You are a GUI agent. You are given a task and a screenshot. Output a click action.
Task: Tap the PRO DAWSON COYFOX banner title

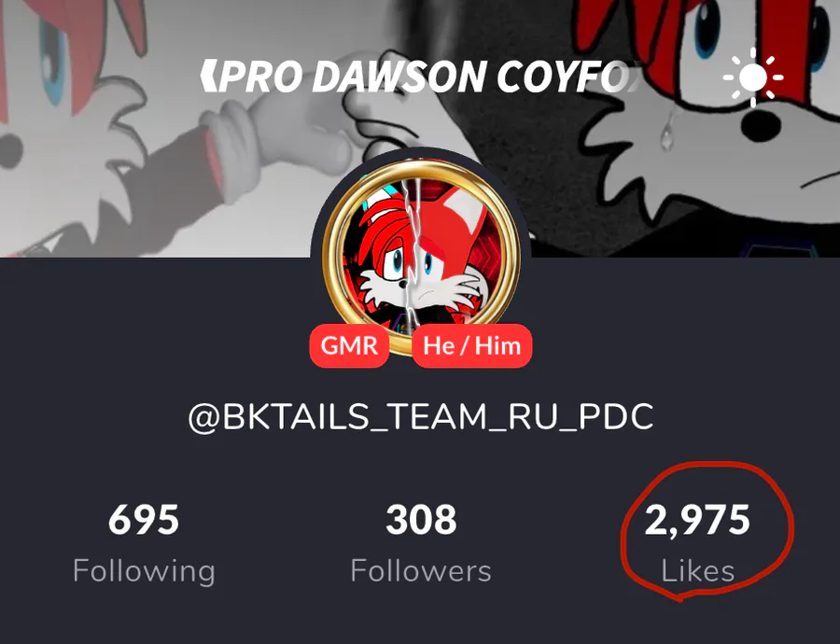[x=420, y=77]
